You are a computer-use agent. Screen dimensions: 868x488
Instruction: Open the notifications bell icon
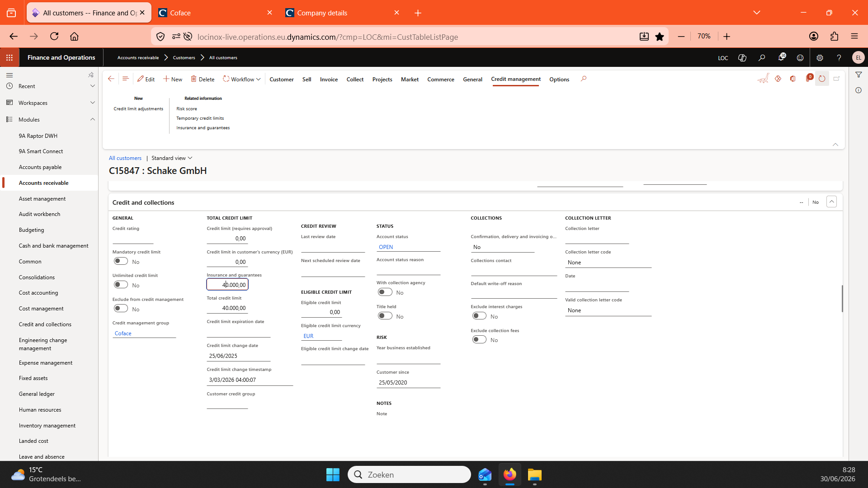tap(781, 57)
